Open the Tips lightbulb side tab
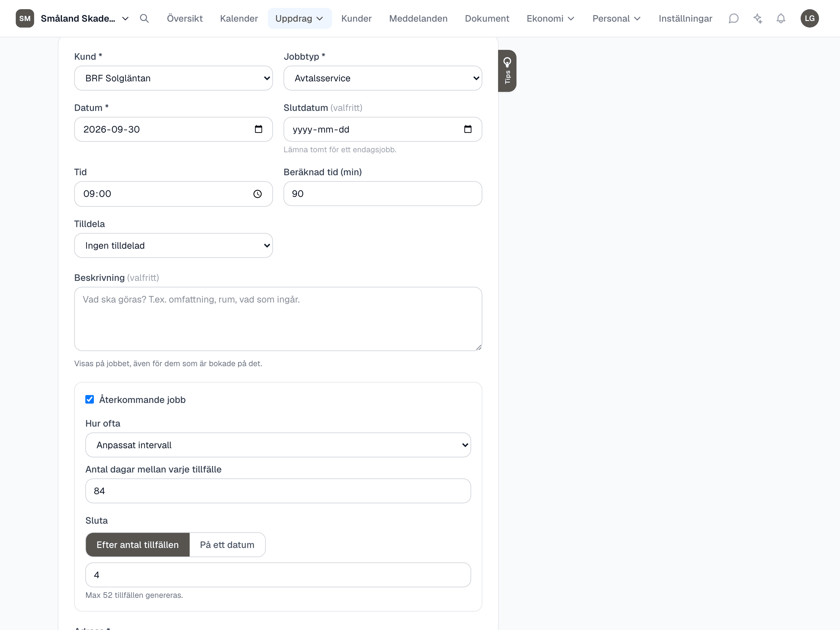Viewport: 840px width, 630px height. [x=507, y=71]
